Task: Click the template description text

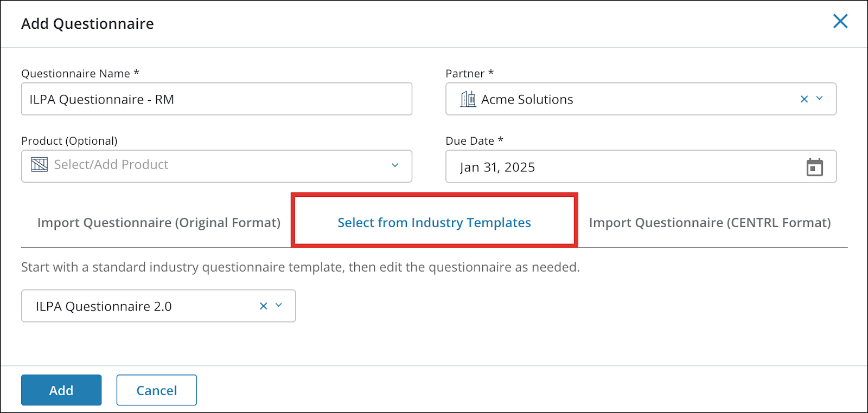Action: click(301, 267)
